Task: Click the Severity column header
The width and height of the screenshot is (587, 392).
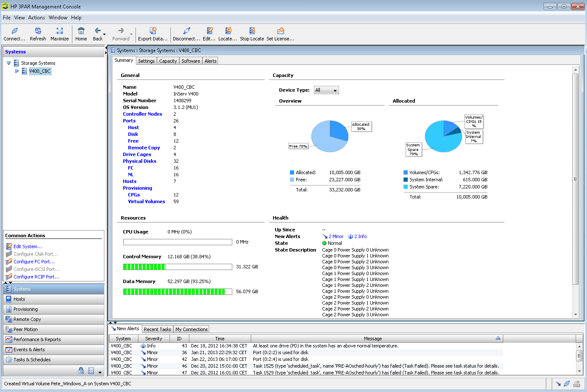Action: pos(154,339)
